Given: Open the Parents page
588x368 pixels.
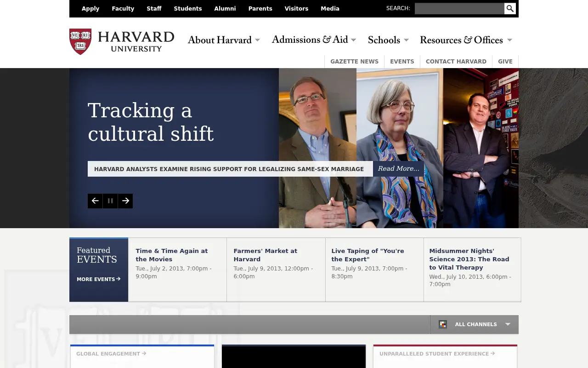Looking at the screenshot, I should tap(260, 9).
